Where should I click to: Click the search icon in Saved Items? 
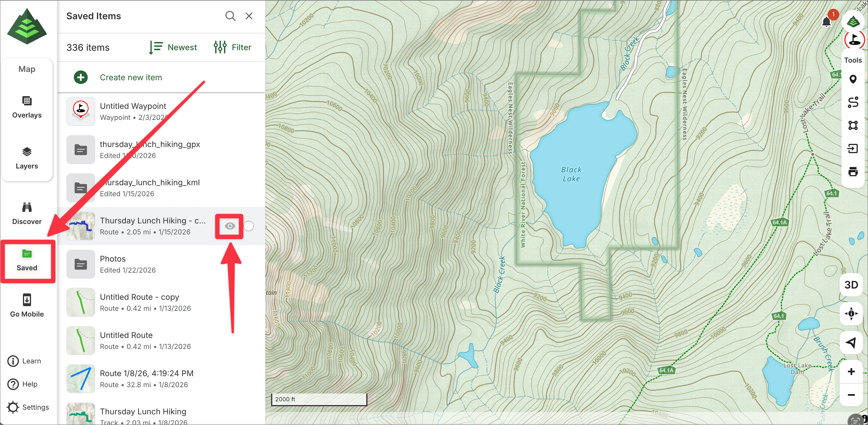(x=230, y=16)
